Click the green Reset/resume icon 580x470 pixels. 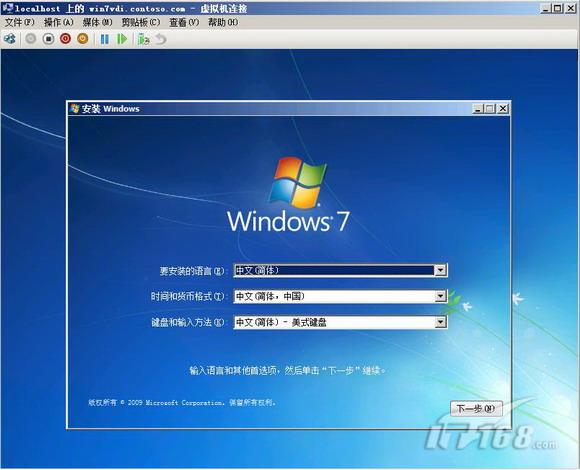point(122,39)
